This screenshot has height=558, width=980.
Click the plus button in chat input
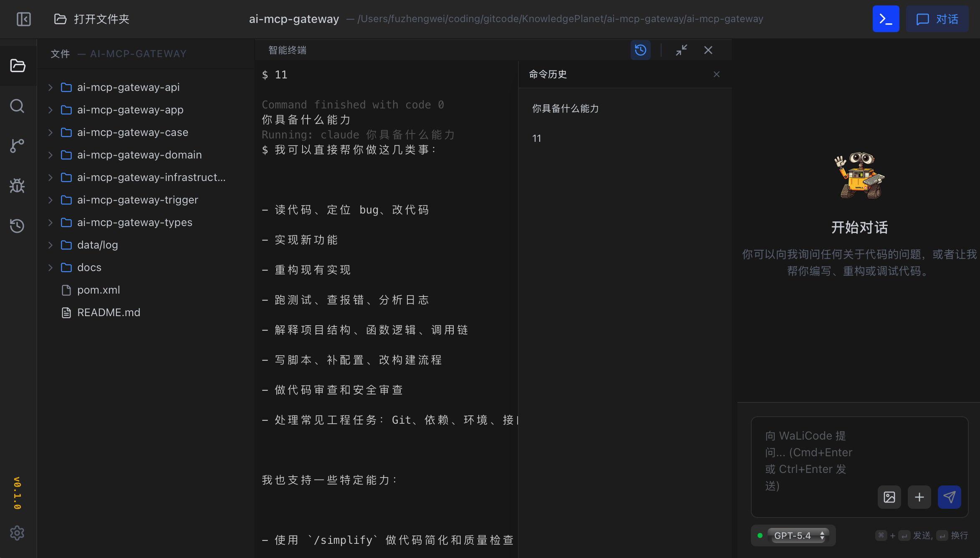(919, 497)
